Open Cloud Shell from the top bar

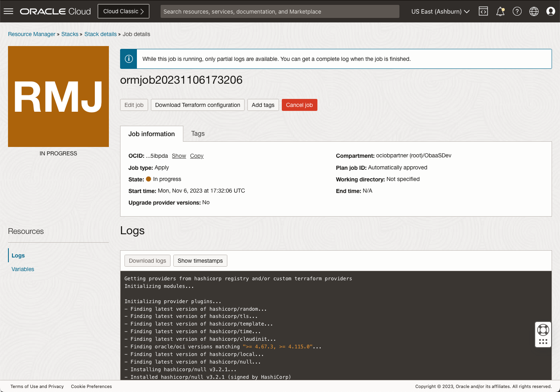coord(483,11)
